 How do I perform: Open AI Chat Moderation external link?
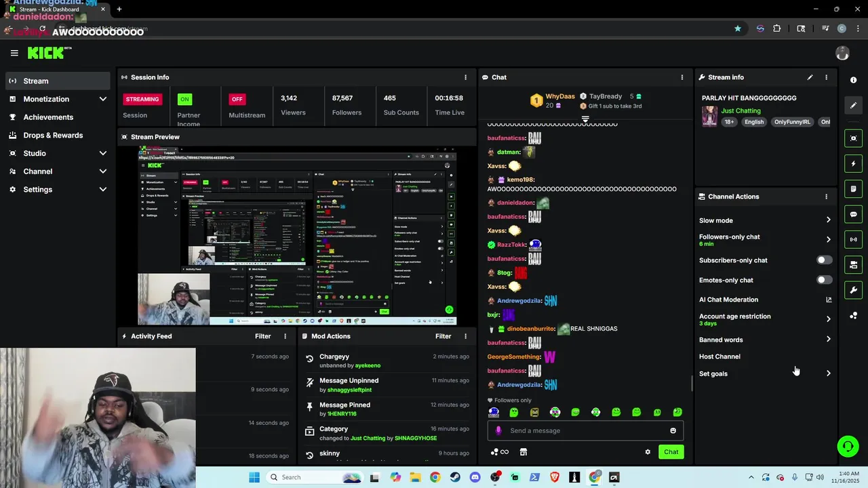[828, 300]
